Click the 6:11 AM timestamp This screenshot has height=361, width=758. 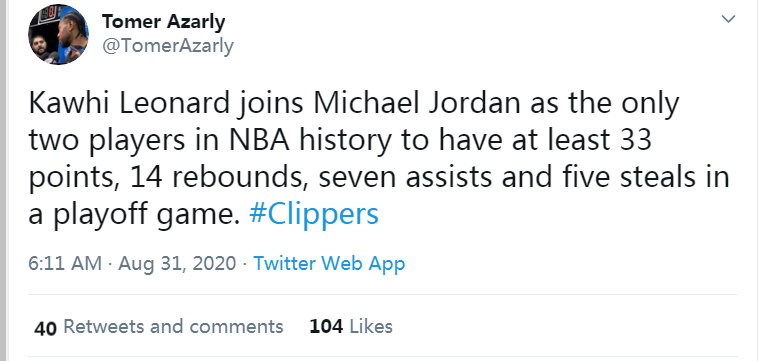click(65, 264)
